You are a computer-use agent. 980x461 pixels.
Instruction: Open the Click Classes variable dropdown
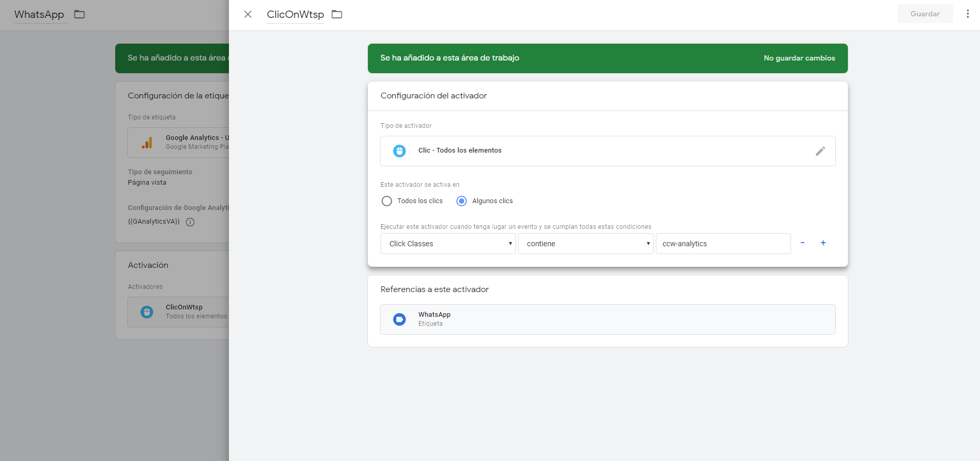(448, 244)
